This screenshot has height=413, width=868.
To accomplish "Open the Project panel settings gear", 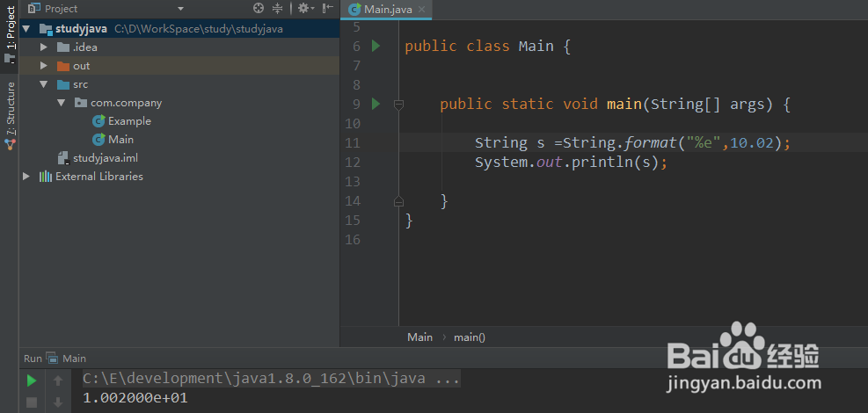I will click(303, 8).
